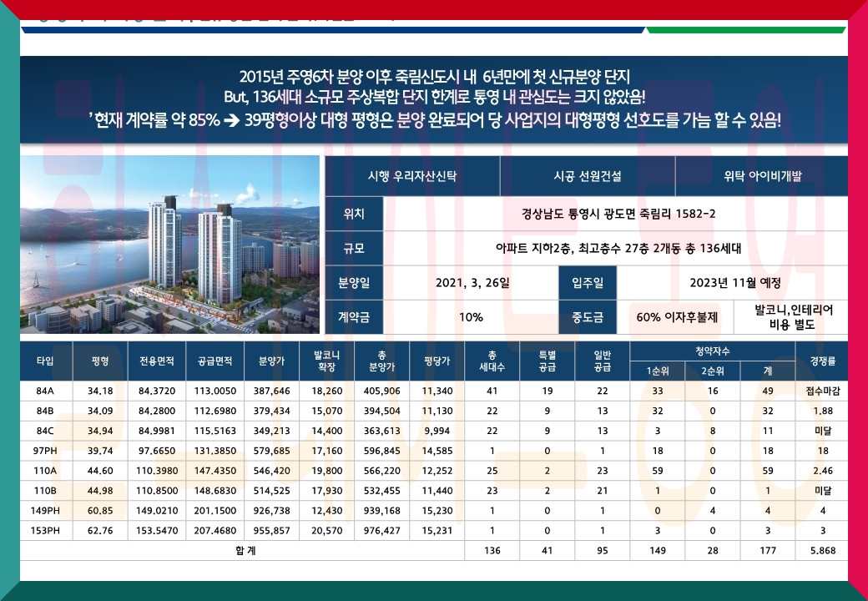The width and height of the screenshot is (868, 601).
Task: Select the 위탁 아이비개발 header cell
Action: point(762,176)
